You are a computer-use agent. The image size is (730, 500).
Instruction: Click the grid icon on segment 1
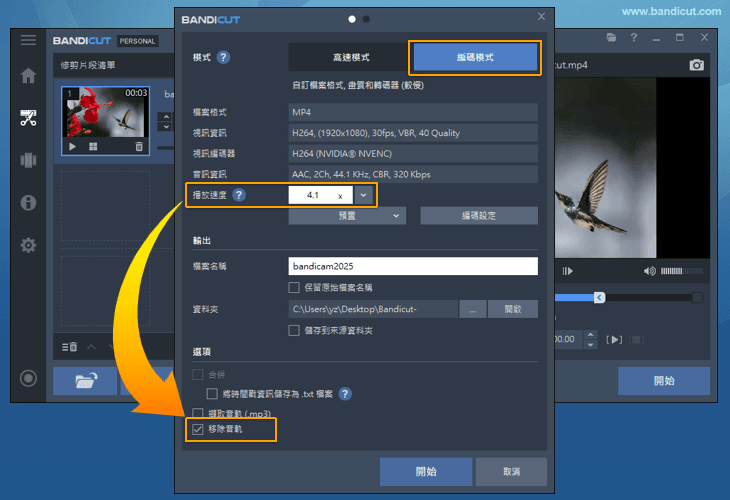click(93, 147)
